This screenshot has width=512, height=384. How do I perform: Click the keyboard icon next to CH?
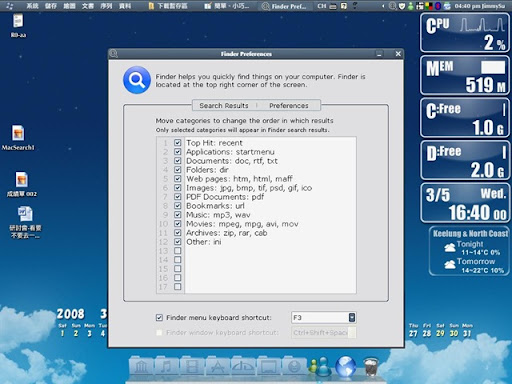(x=333, y=6)
